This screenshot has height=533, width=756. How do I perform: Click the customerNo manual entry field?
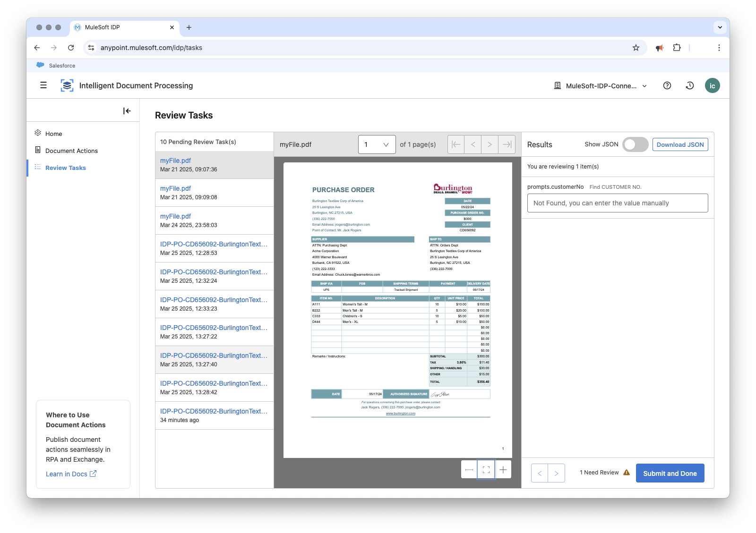(617, 203)
